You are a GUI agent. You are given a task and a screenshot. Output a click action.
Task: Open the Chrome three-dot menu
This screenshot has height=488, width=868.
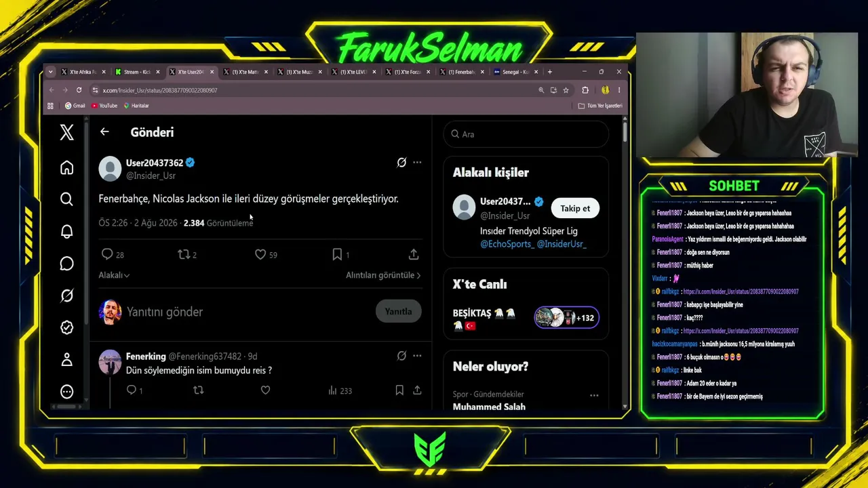coord(618,90)
